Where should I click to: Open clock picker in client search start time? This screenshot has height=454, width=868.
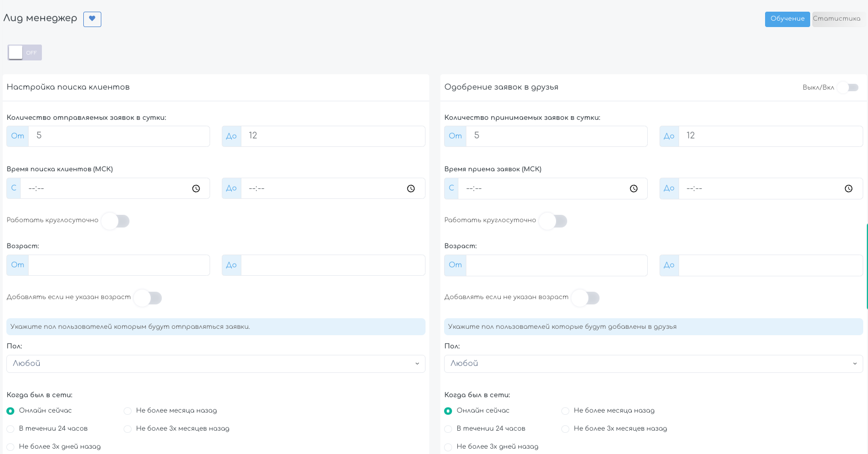(x=196, y=189)
